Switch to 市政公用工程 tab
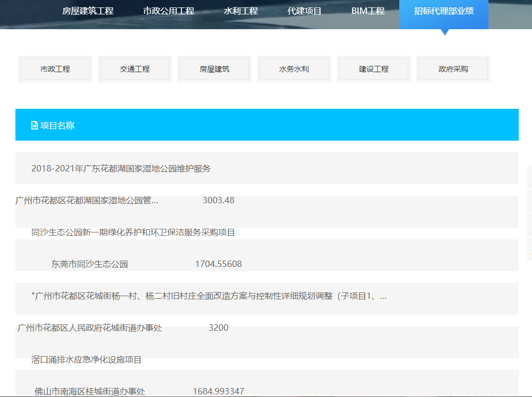Screen dimensions: 532x397 tap(168, 11)
